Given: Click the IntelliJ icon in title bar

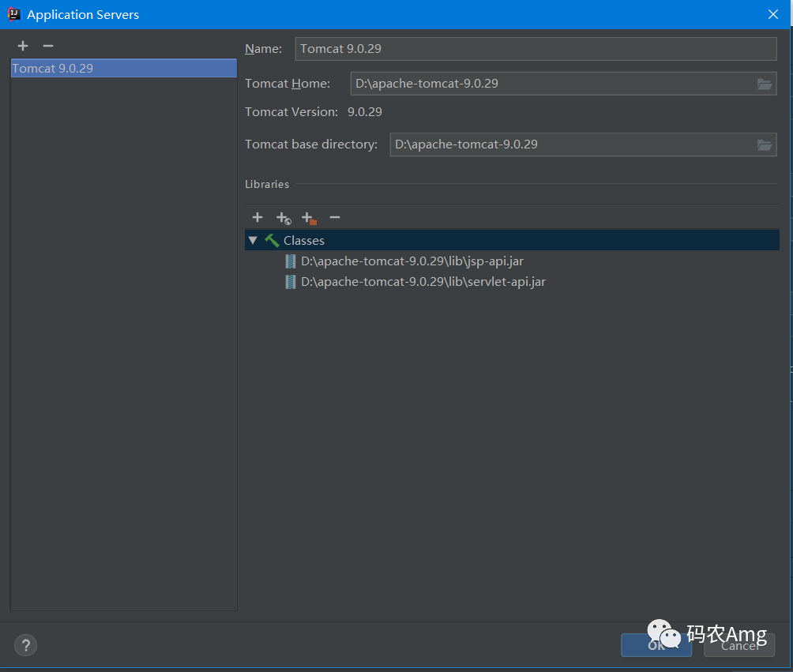Looking at the screenshot, I should 14,14.
